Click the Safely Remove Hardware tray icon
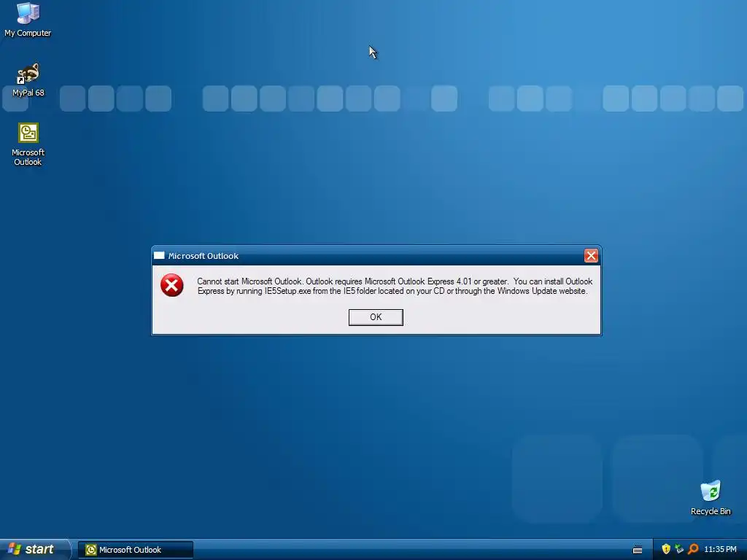Screen dimensions: 747x560 coord(679,549)
